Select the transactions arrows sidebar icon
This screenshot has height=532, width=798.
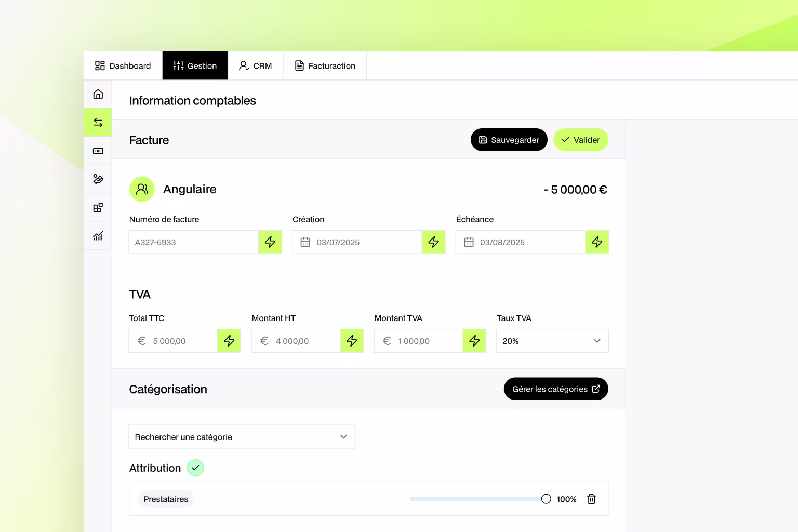(98, 123)
